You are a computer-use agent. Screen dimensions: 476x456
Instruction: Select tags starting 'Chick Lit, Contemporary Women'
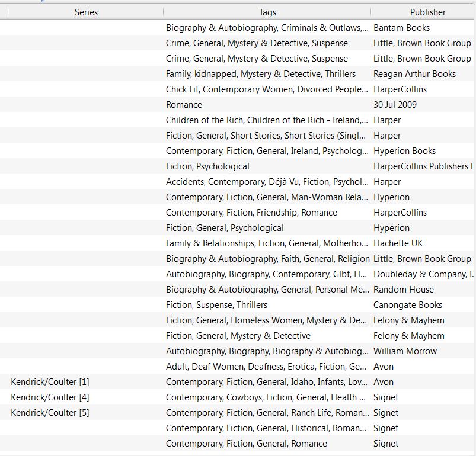[x=267, y=89]
